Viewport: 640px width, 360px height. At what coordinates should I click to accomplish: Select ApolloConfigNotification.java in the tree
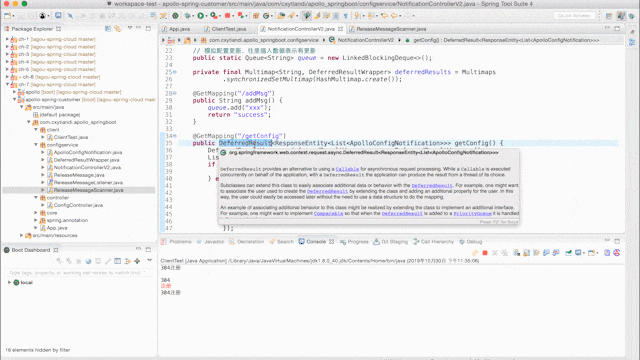tap(88, 152)
